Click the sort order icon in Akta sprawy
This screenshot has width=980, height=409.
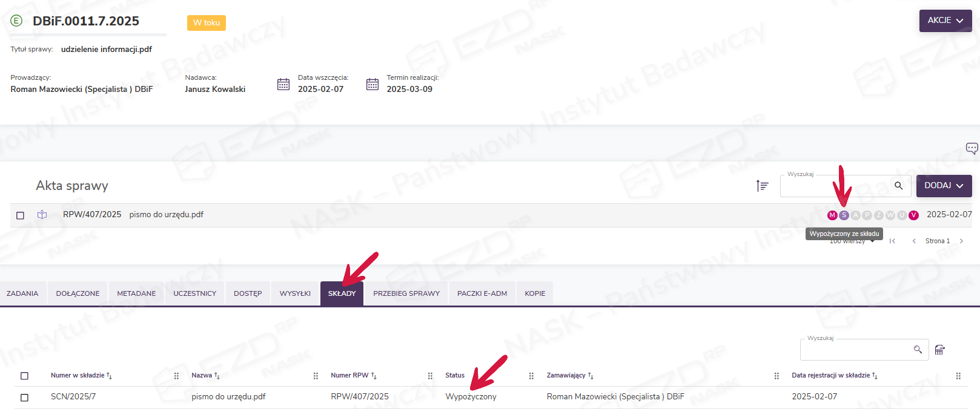coord(762,186)
